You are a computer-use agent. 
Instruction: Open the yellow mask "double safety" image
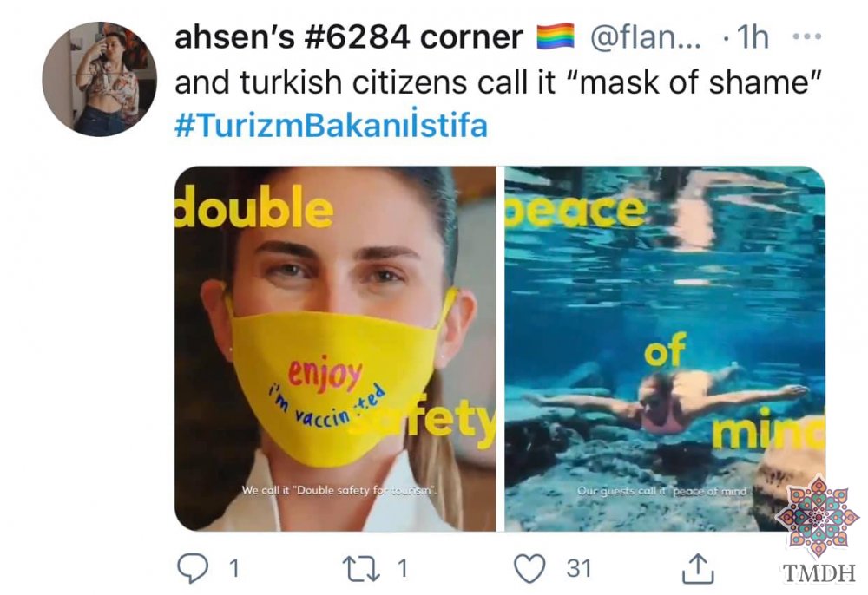pos(335,349)
